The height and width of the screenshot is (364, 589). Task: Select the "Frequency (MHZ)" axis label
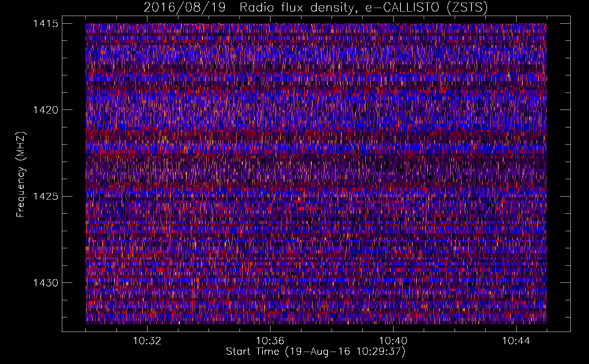tap(21, 174)
